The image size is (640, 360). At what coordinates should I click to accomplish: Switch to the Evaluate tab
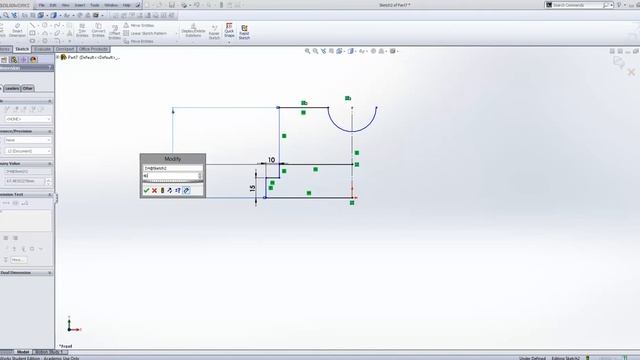tap(42, 49)
